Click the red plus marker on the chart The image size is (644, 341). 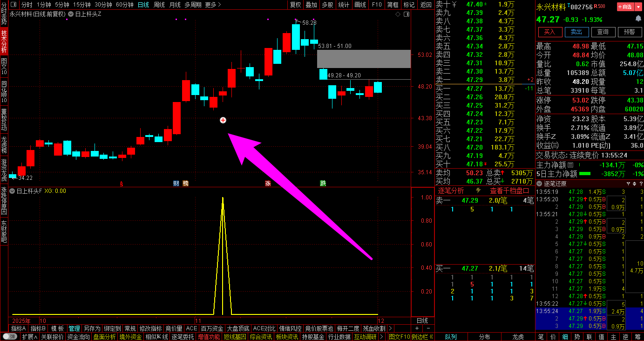(x=223, y=120)
